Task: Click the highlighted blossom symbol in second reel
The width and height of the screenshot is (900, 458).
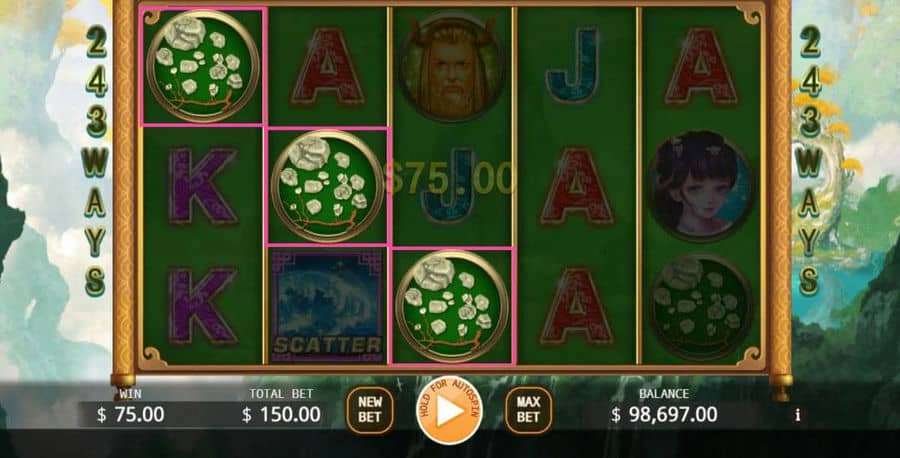Action: [327, 186]
